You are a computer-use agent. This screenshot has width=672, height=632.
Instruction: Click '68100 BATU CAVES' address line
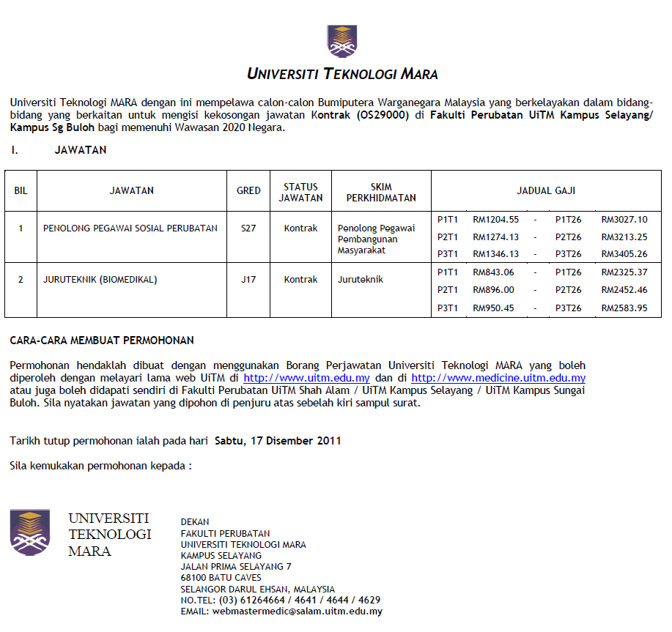[221, 578]
